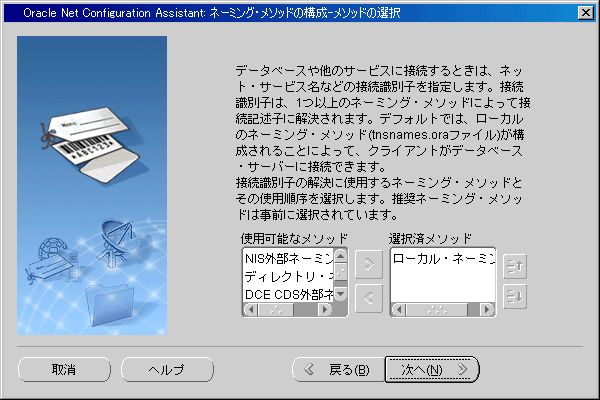
Task: Click the available methods list's scroll-down arrow
Action: coord(341,294)
